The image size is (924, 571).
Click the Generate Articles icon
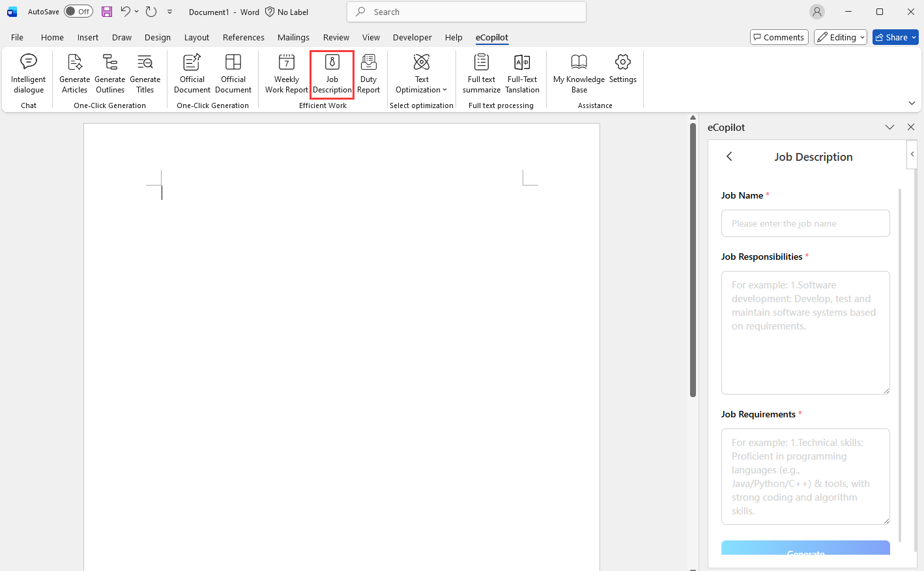pyautogui.click(x=74, y=73)
